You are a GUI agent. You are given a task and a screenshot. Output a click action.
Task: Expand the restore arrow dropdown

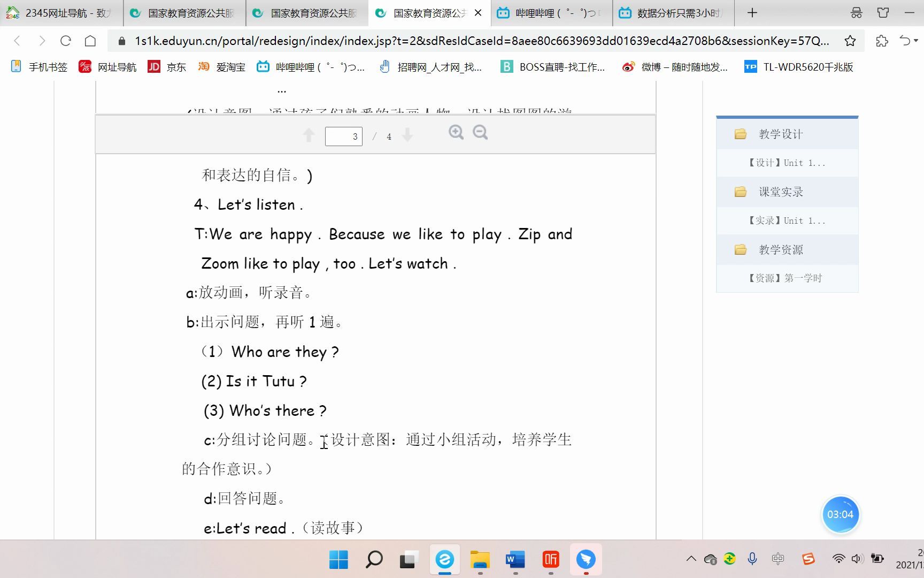tap(916, 41)
